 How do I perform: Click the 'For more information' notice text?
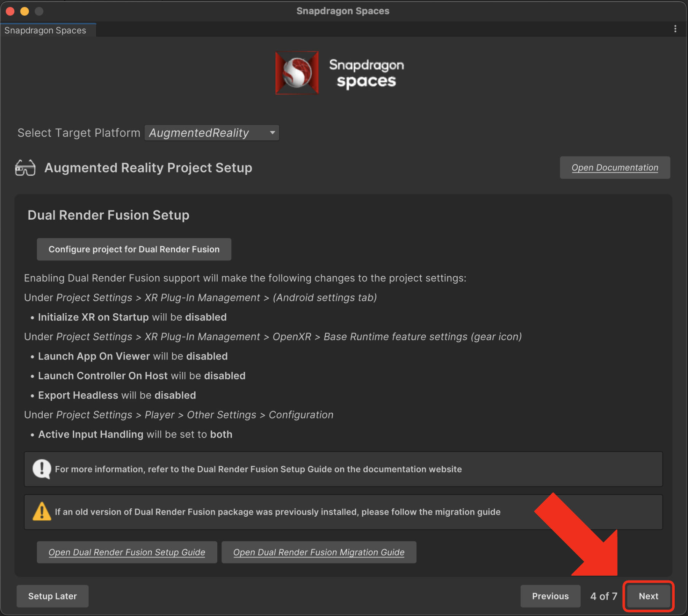(x=258, y=469)
